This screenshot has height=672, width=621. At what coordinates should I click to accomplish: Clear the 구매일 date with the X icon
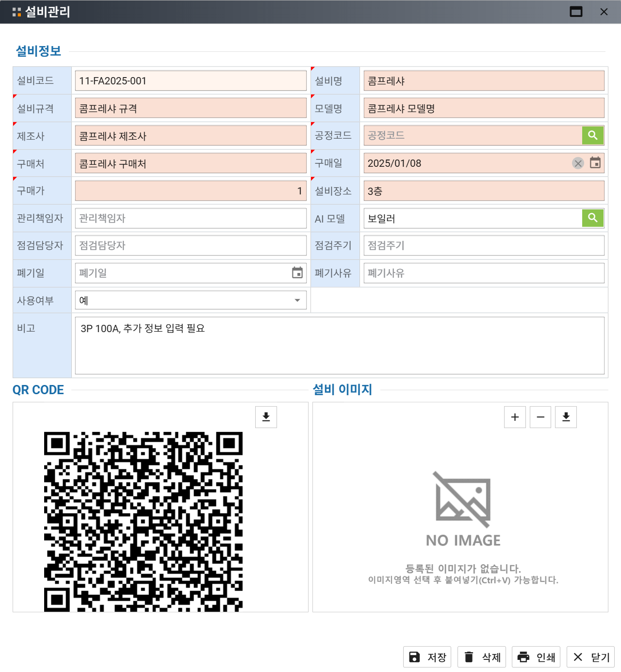(x=578, y=163)
